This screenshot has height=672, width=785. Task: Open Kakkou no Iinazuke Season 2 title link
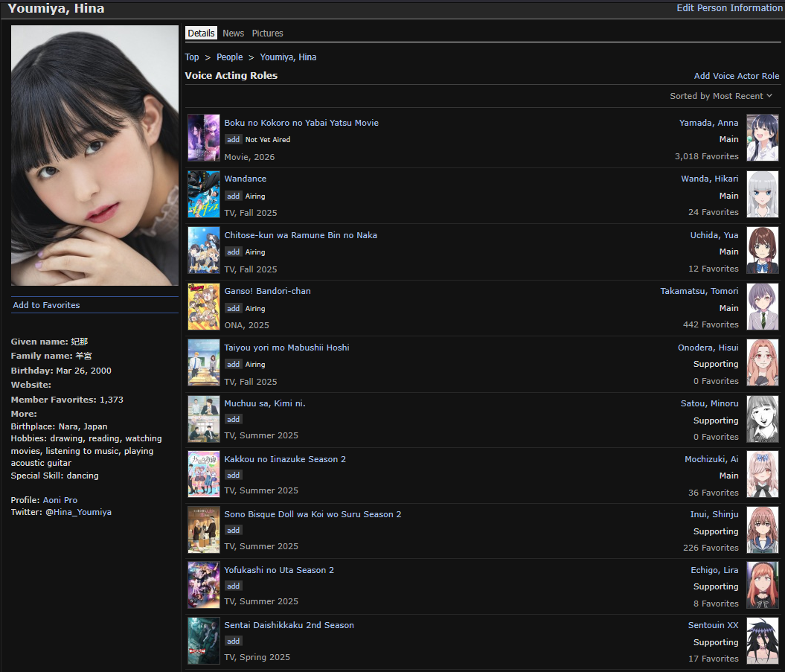(x=285, y=459)
